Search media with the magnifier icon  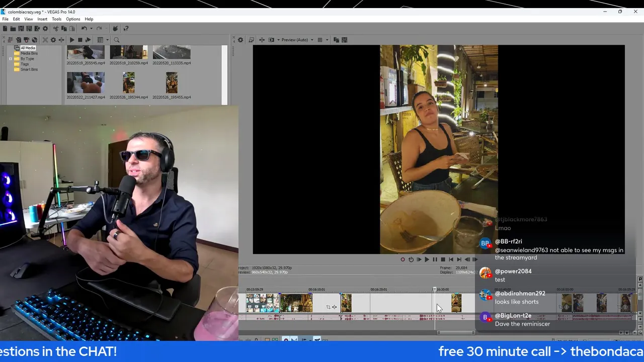(x=117, y=40)
